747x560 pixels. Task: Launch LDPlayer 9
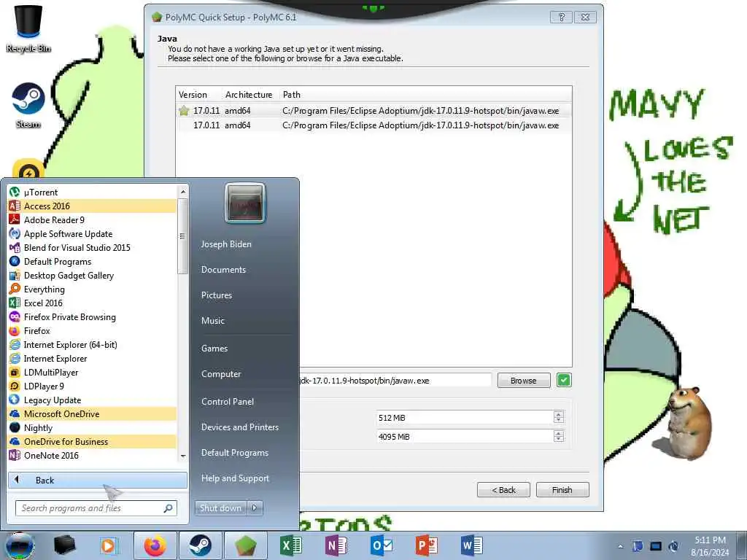[92, 386]
